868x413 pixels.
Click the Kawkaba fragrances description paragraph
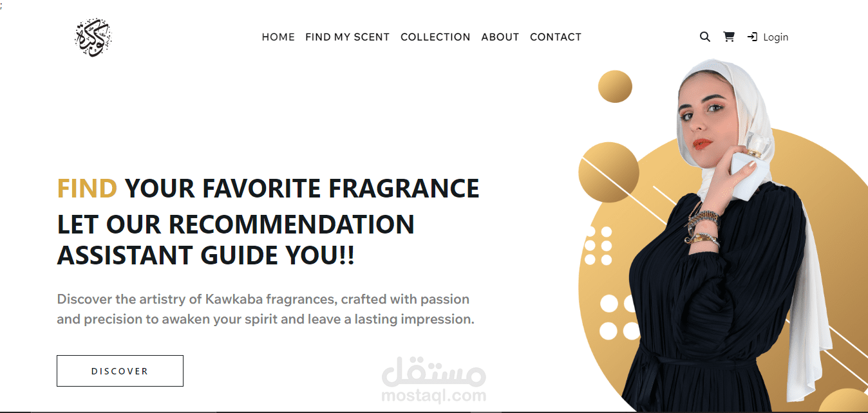tap(265, 309)
